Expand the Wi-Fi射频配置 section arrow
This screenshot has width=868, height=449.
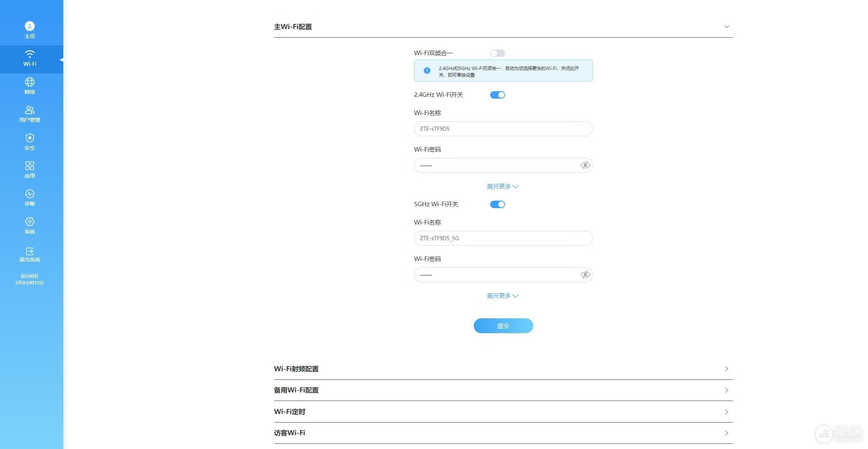(726, 369)
